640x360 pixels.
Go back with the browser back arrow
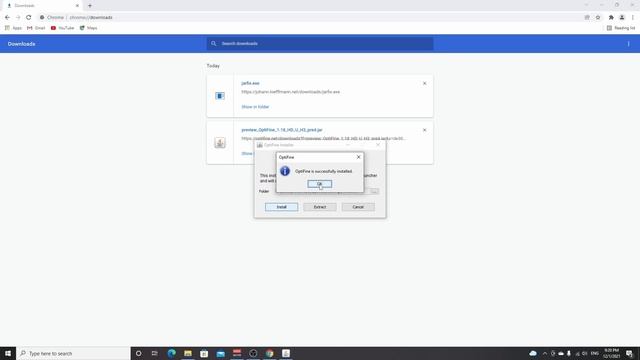[7, 18]
